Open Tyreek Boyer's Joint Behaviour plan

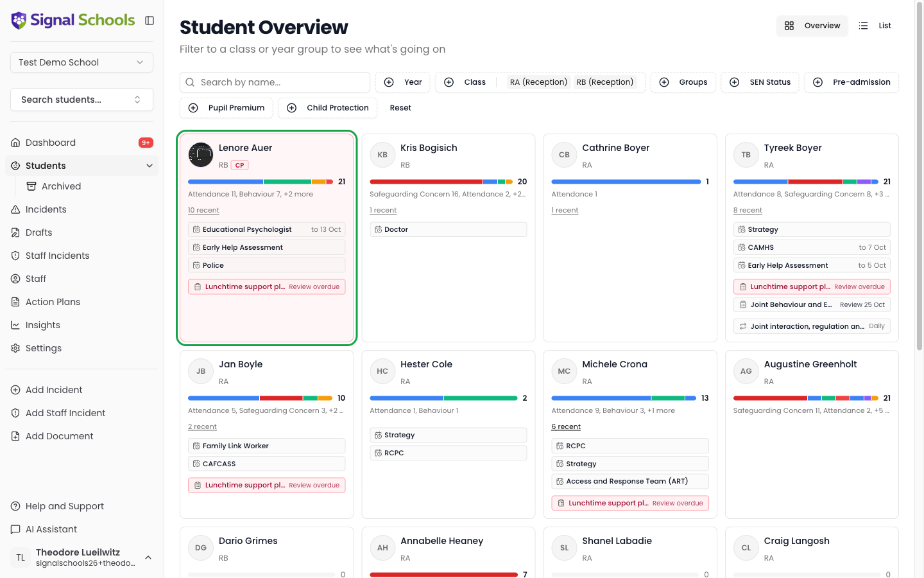point(812,304)
